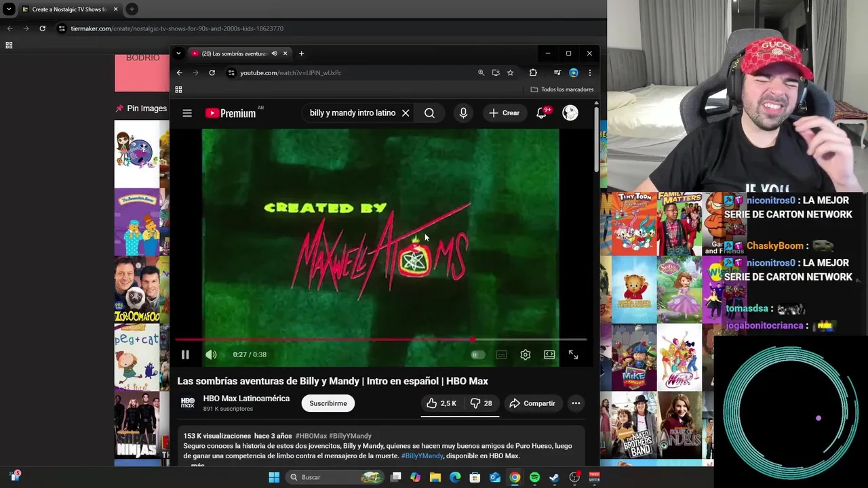Bookmark this page with the star
Screen dimensions: 868x488
point(510,73)
